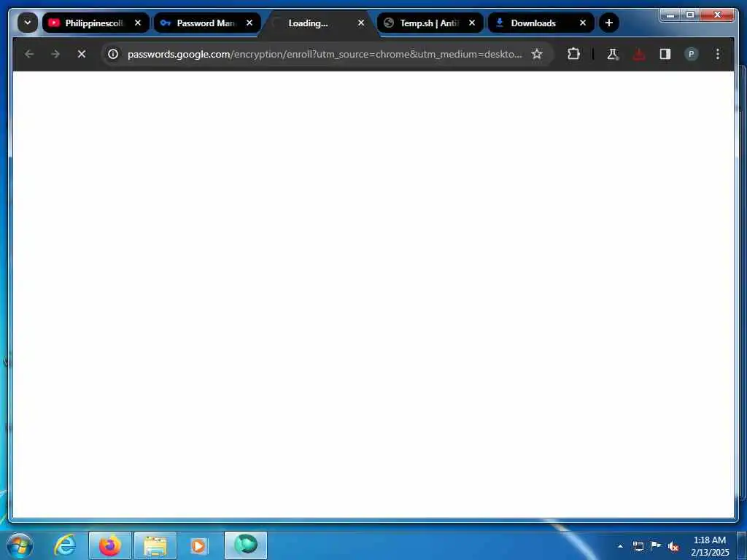Open the network status tray icon
This screenshot has height=560, width=747.
(x=638, y=546)
